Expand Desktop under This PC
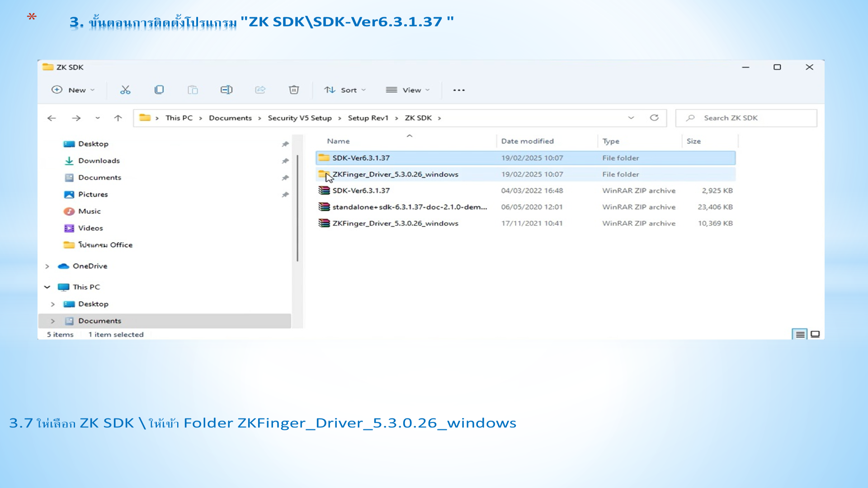 point(53,304)
